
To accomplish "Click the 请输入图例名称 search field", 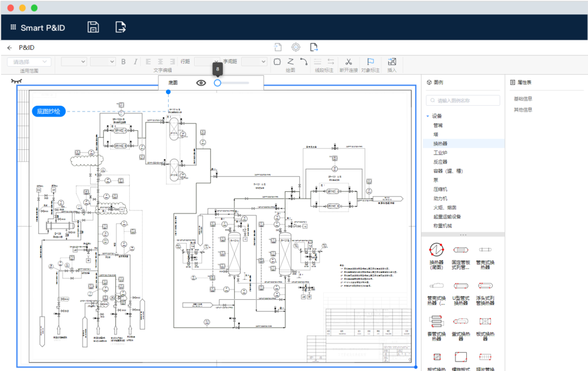I will coord(464,101).
